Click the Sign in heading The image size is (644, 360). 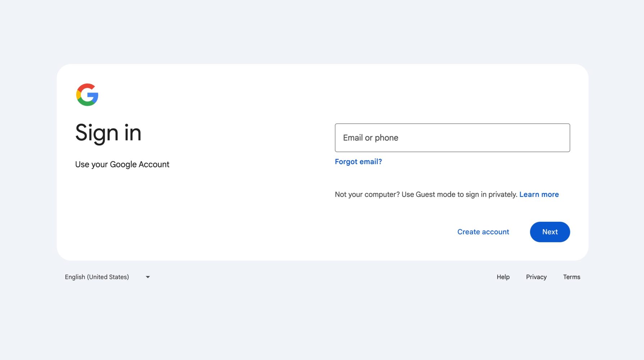pyautogui.click(x=108, y=133)
